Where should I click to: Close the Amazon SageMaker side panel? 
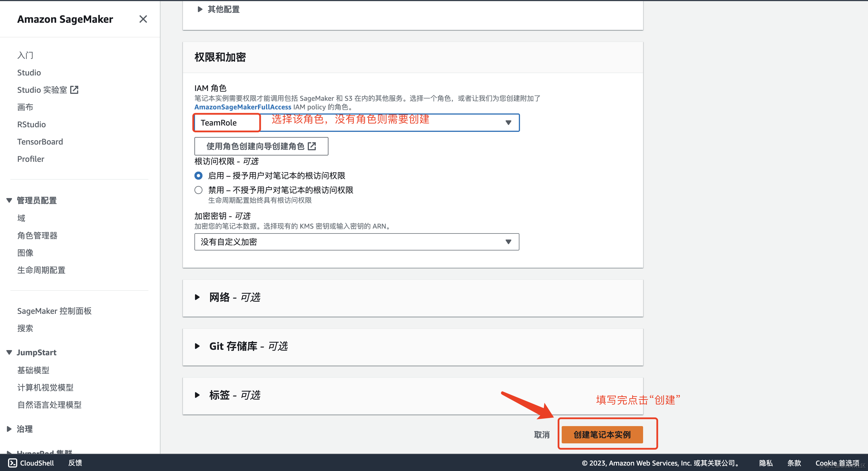coord(143,19)
